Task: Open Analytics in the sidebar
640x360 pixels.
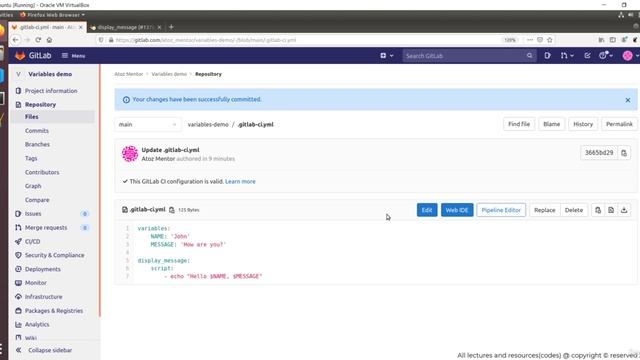Action: tap(37, 324)
